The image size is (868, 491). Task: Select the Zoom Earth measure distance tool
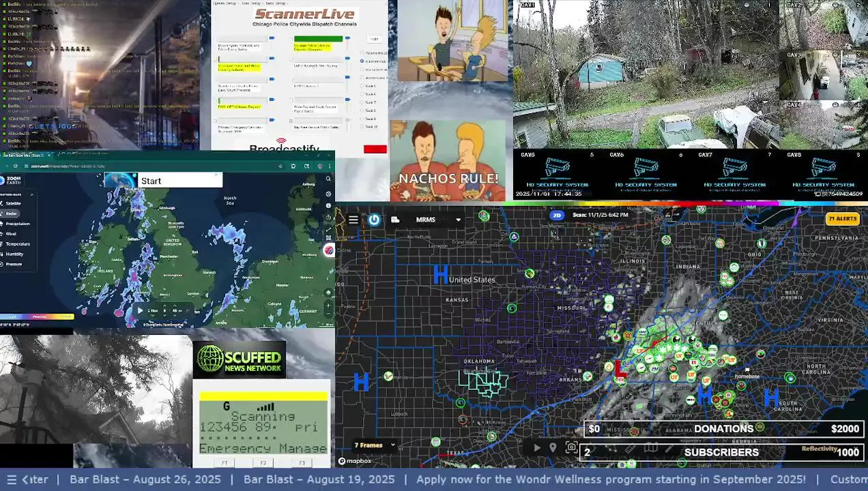point(328,230)
